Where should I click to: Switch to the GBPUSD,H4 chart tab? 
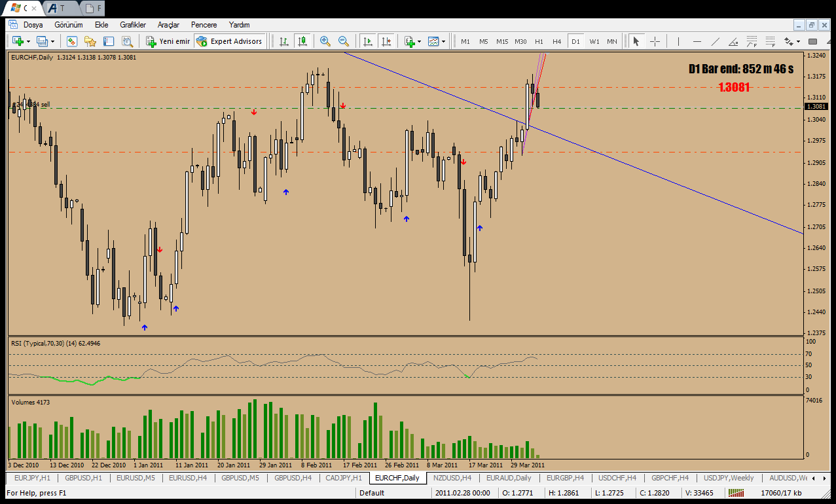coord(293,478)
